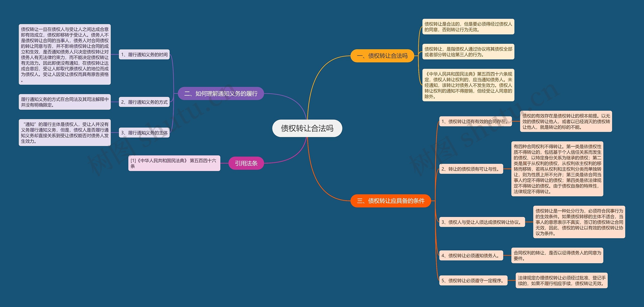Click the note starting 有四种合同权利不得转让
The height and width of the screenshot is (307, 644).
point(557,169)
